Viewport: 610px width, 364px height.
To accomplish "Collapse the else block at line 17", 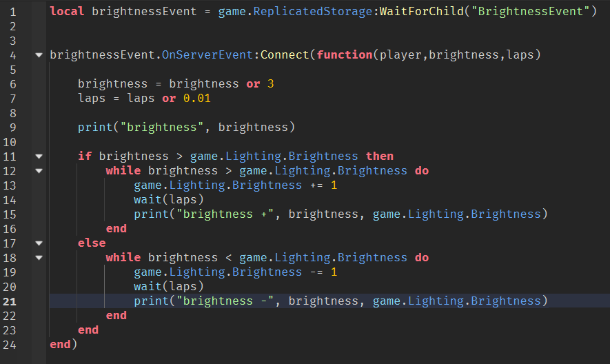I will tap(39, 243).
